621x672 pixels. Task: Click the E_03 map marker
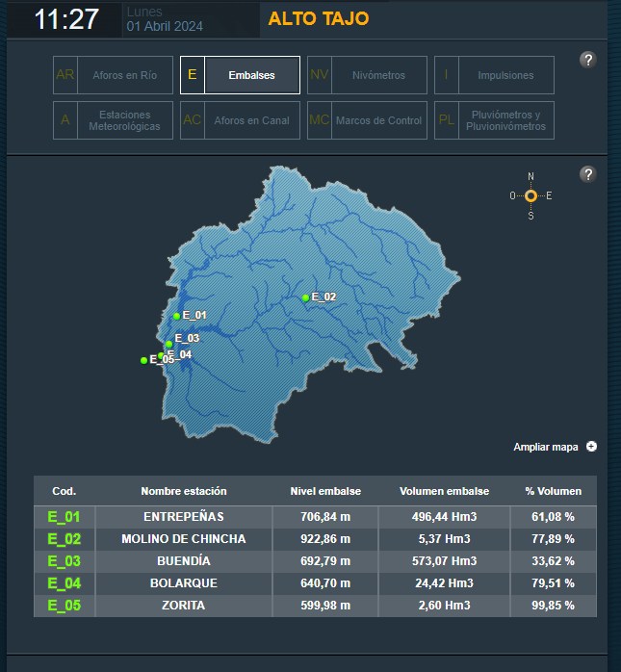(x=168, y=344)
